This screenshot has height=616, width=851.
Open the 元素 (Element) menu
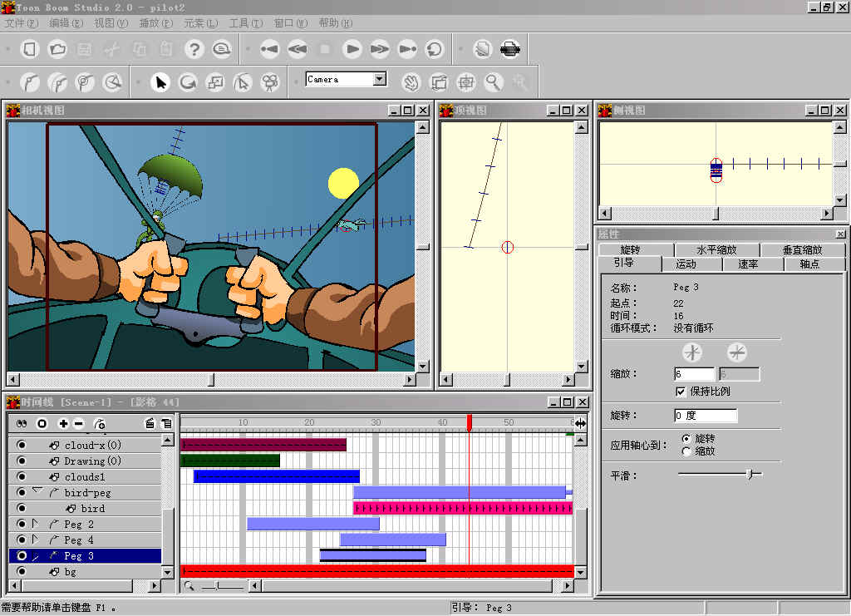(200, 22)
